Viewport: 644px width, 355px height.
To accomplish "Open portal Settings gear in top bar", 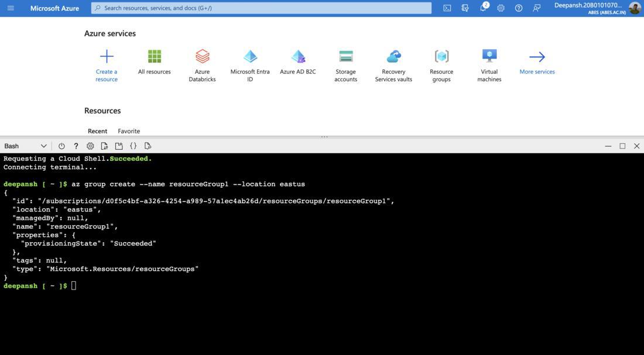I will tap(501, 8).
